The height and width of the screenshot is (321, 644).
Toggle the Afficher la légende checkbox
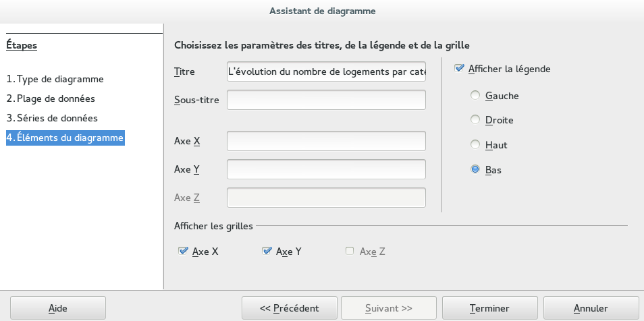click(x=460, y=69)
